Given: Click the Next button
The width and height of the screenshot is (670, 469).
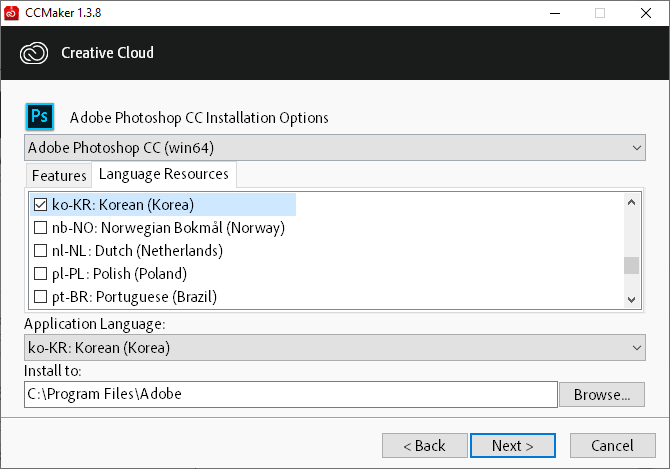Looking at the screenshot, I should click(513, 446).
